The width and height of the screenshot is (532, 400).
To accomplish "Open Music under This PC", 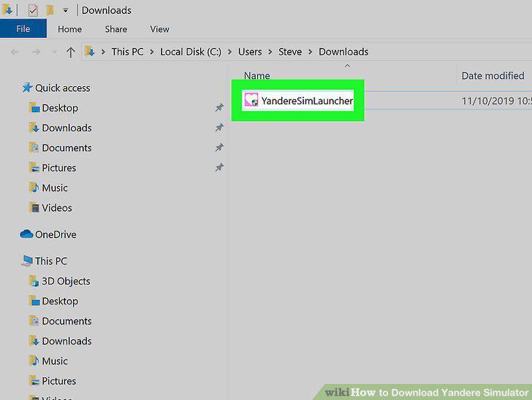I will coord(55,361).
